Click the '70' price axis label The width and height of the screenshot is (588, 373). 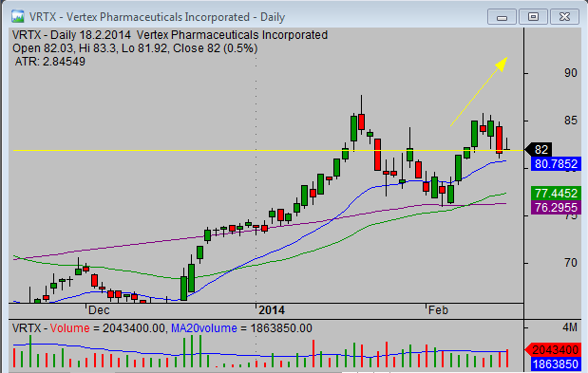pyautogui.click(x=571, y=263)
